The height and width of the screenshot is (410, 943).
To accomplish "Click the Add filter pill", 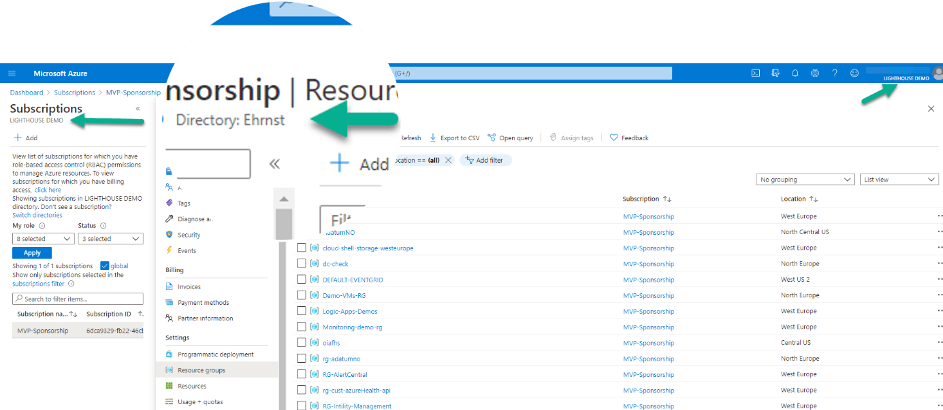I will click(x=486, y=161).
